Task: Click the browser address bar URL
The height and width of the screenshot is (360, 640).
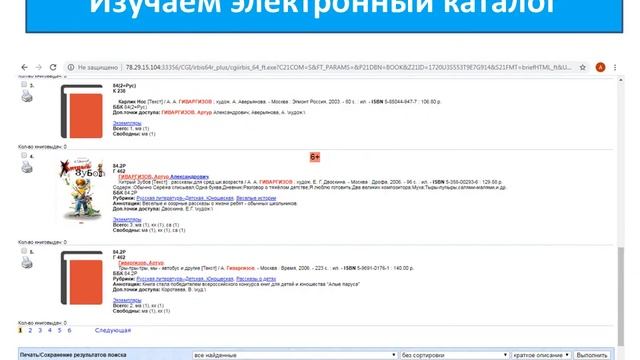Action: (348, 67)
